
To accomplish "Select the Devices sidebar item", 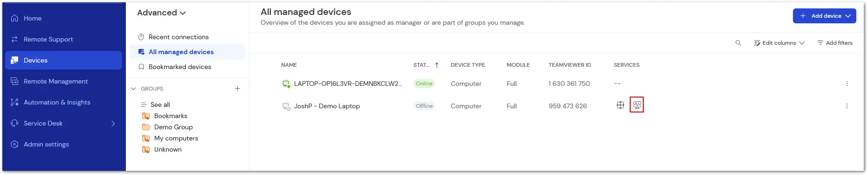I will [63, 60].
